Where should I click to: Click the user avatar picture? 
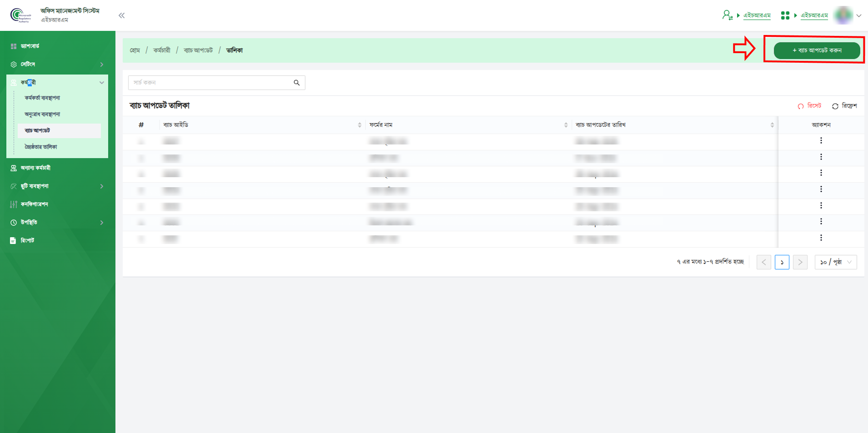tap(843, 15)
